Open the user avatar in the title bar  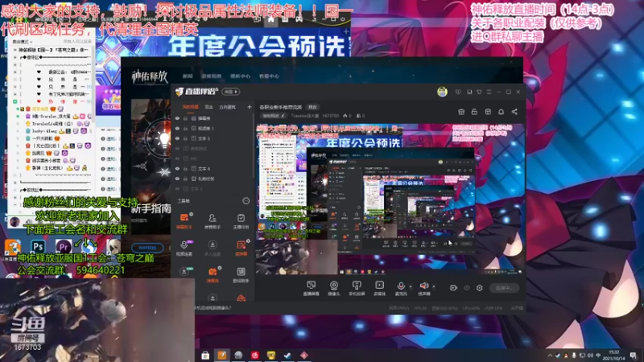point(442,92)
